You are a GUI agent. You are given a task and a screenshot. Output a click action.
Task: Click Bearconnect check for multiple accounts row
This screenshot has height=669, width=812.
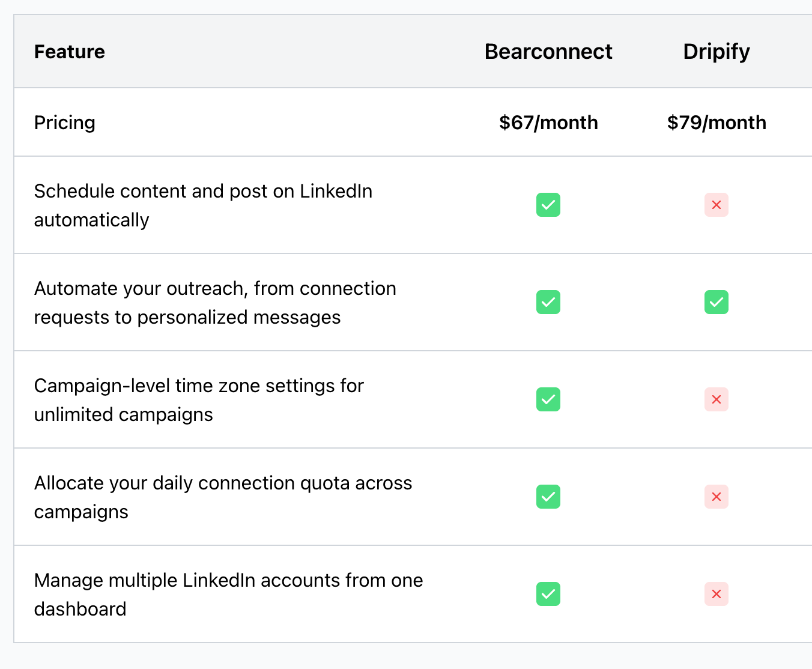[548, 594]
